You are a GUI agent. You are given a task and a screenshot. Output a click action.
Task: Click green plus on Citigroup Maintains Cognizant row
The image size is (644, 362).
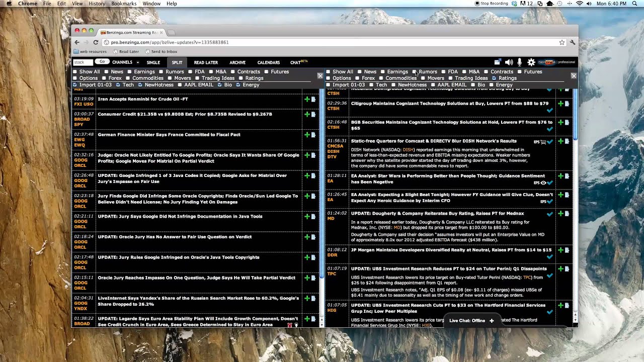(x=560, y=104)
